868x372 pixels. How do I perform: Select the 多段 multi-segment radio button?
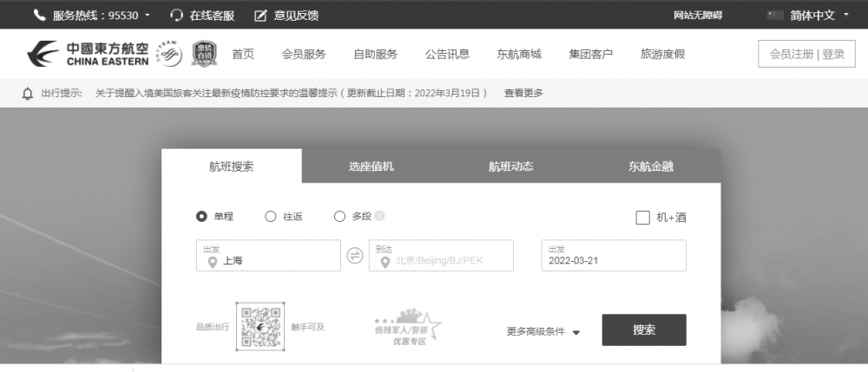pos(339,217)
